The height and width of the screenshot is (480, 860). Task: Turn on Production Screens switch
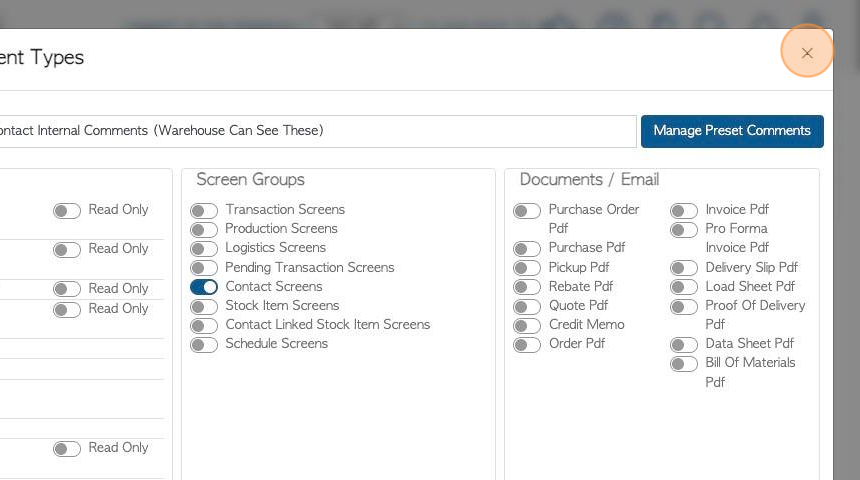(204, 230)
